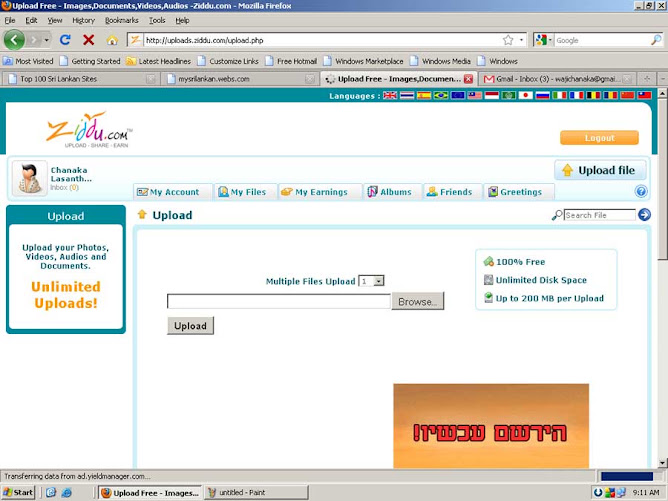Open the History menu
668x501 pixels.
tap(84, 20)
